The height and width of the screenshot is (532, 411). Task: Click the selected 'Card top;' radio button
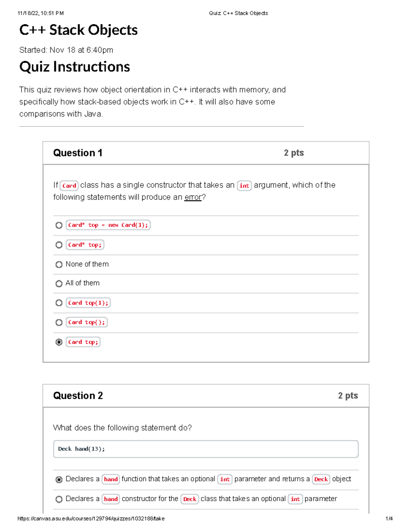59,342
